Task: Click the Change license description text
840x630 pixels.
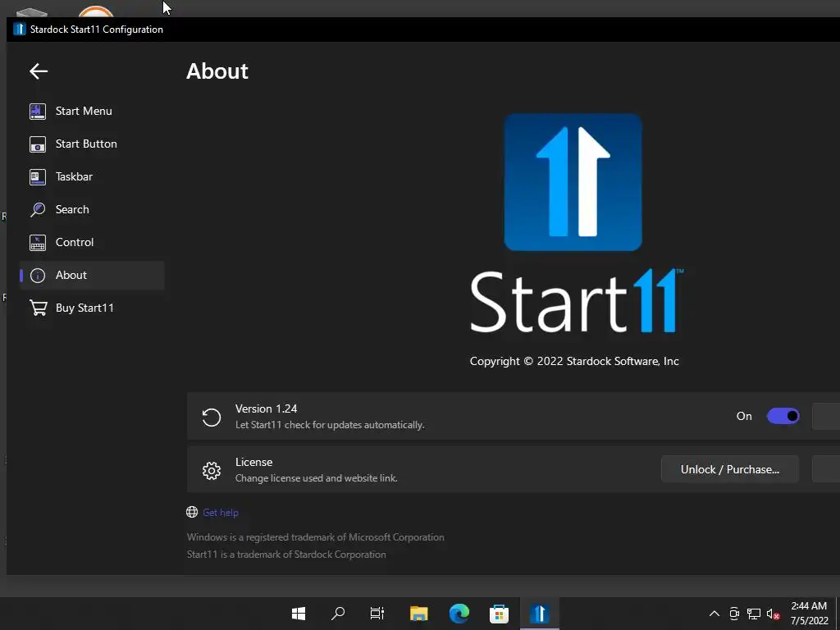Action: point(316,478)
